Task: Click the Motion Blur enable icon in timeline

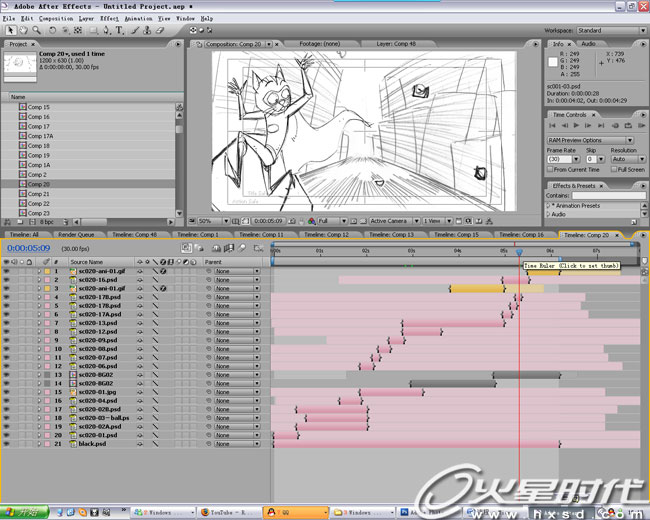Action: click(242, 248)
